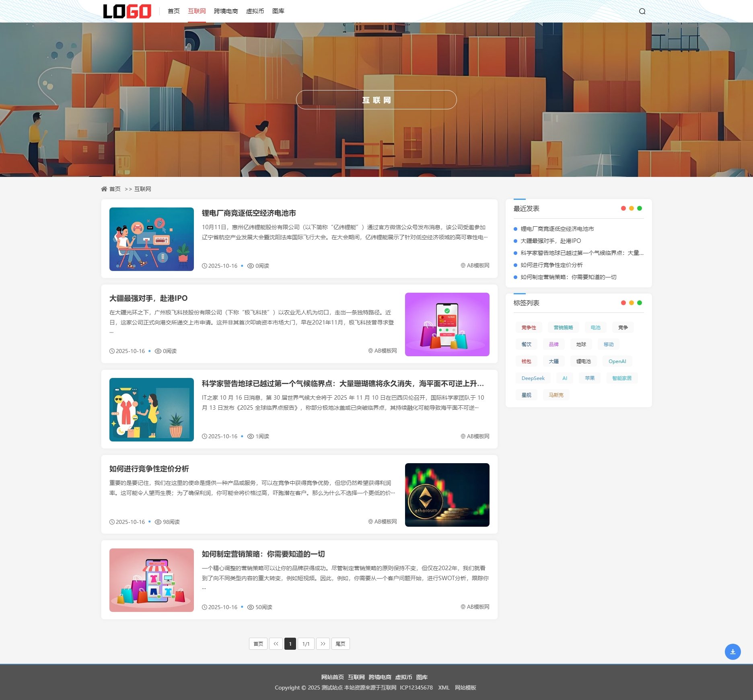This screenshot has height=700, width=753.
Task: Click the red dot in 最近发表 panel
Action: [623, 208]
